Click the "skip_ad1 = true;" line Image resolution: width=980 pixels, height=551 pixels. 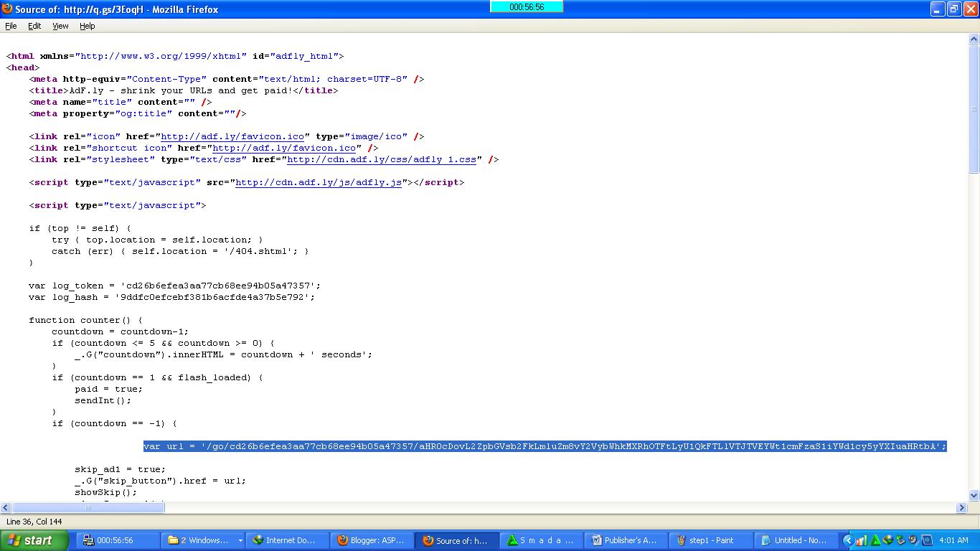(121, 469)
